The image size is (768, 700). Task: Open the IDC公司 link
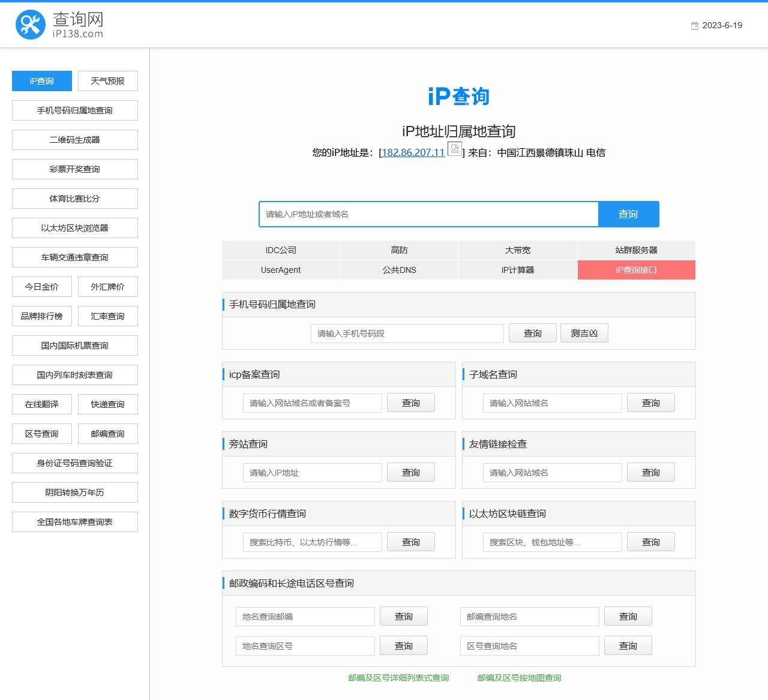click(x=281, y=250)
